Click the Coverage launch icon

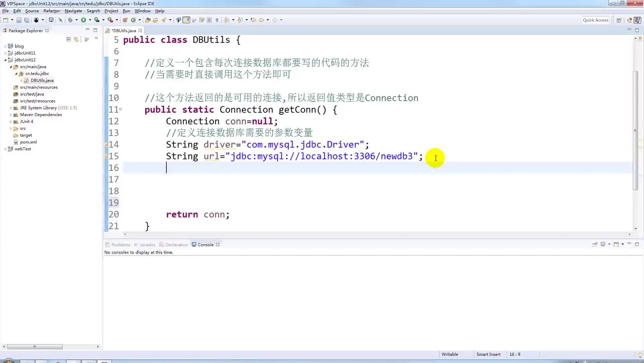97,20
